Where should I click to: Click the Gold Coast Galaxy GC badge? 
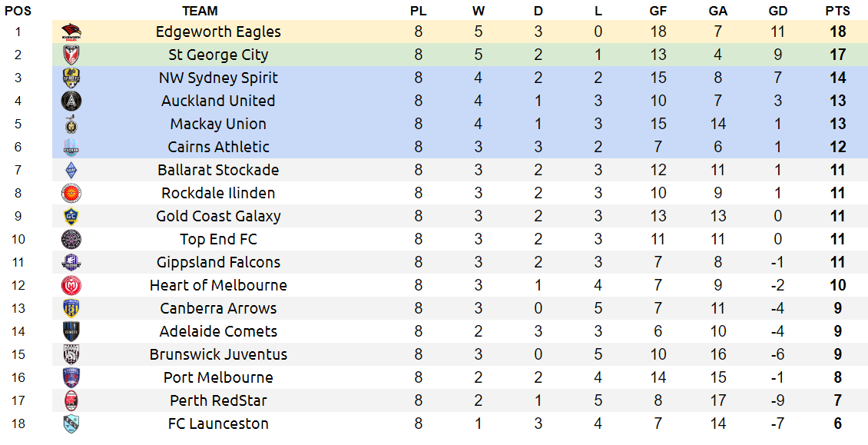(x=71, y=216)
